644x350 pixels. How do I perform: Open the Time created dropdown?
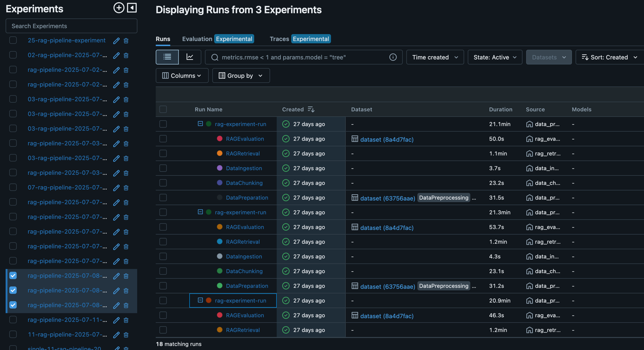435,57
